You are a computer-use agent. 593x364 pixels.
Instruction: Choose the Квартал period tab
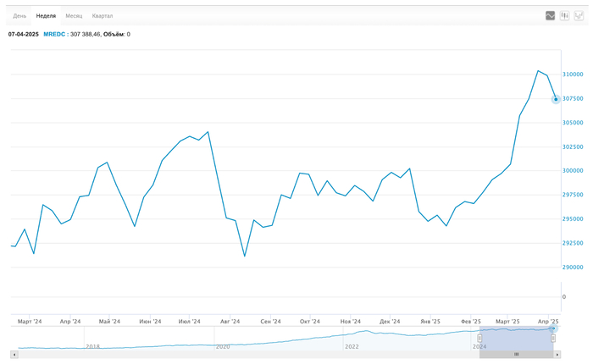pyautogui.click(x=103, y=16)
